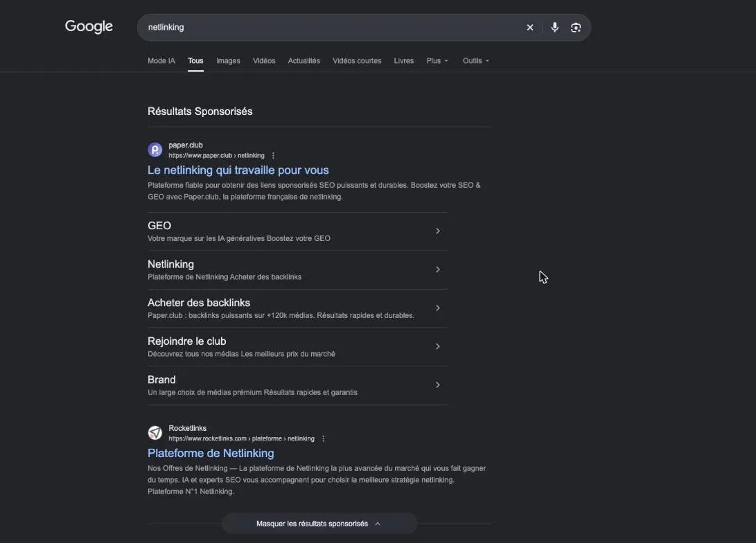The width and height of the screenshot is (756, 543).
Task: Click the paper.club URL breadcrumb
Action: (x=216, y=156)
